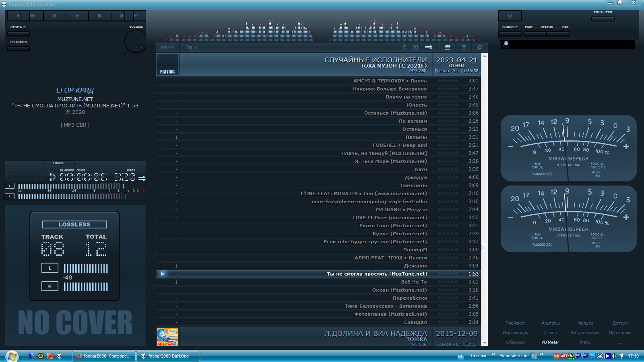Toggle the CONSOLE switch
The image size is (644, 362).
510,34
